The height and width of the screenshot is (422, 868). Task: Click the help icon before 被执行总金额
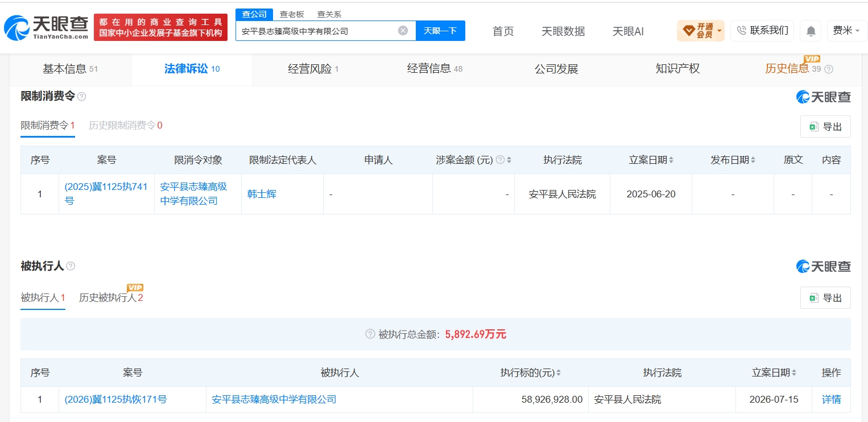[370, 334]
